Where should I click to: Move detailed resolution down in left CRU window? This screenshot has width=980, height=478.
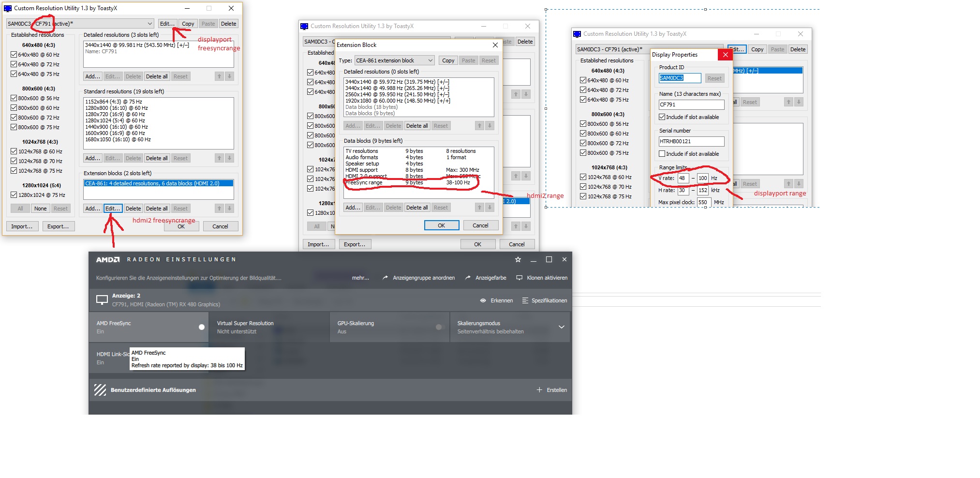tap(229, 76)
